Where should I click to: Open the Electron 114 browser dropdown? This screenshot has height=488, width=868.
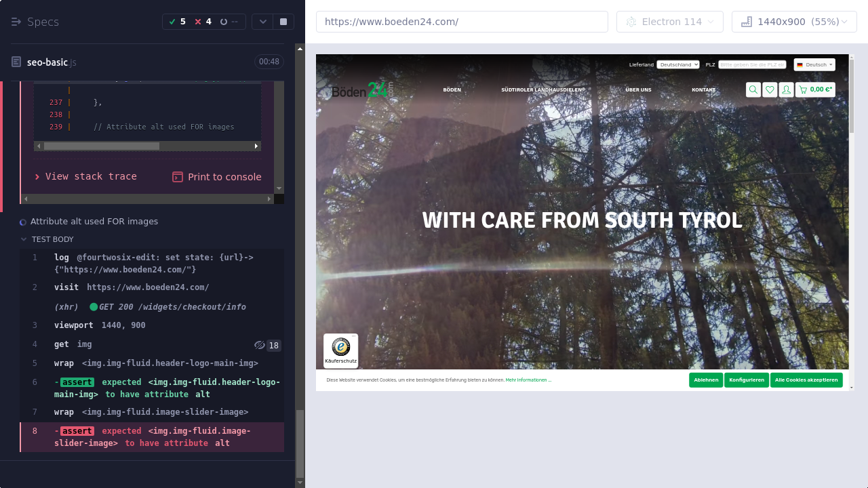669,22
